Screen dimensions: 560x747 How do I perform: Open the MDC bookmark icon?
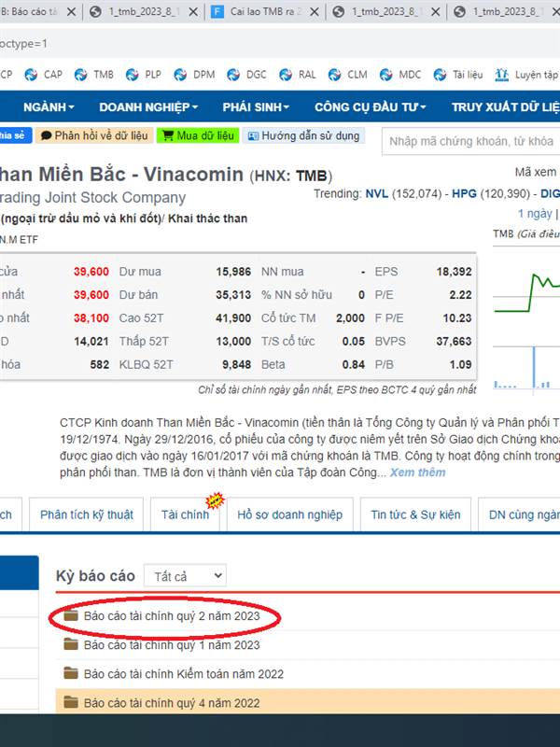point(385,75)
